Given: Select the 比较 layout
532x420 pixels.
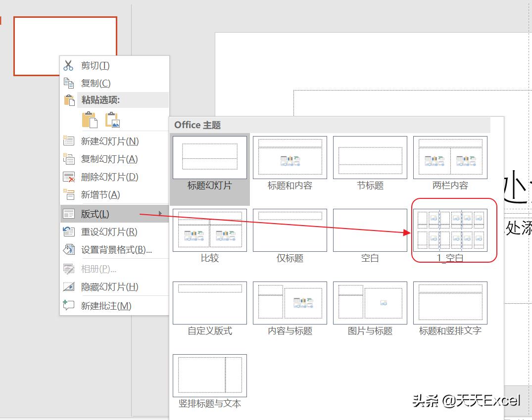Looking at the screenshot, I should click(x=209, y=230).
